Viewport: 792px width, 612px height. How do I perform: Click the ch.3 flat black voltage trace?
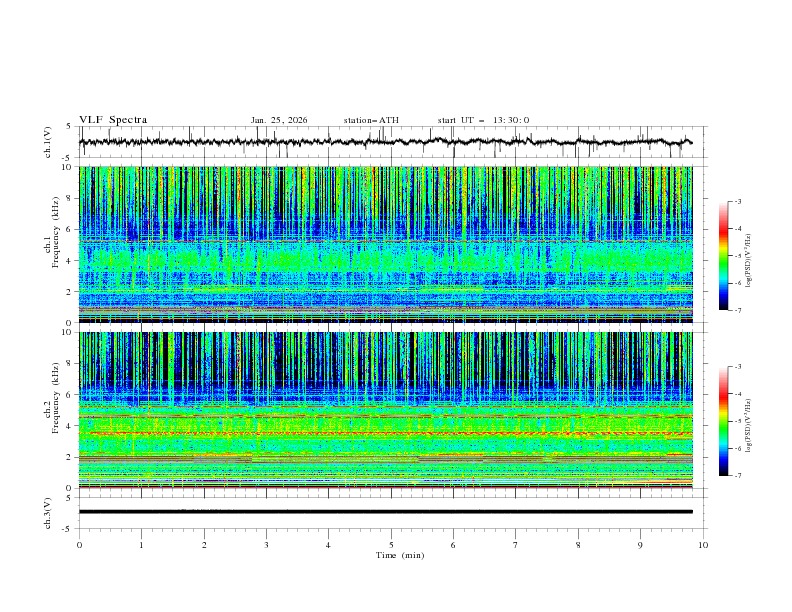click(x=386, y=512)
